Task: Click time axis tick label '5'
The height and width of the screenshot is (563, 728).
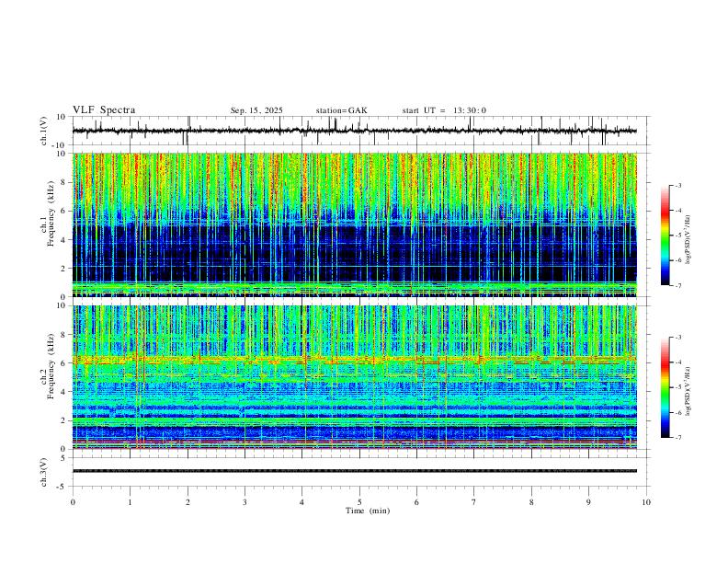Action: pyautogui.click(x=359, y=502)
